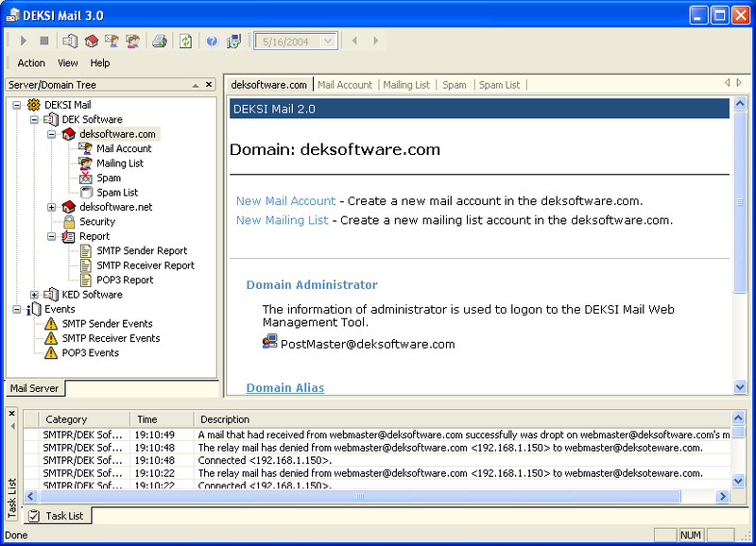Collapse the DEKSI Mail root node
Image resolution: width=756 pixels, height=546 pixels.
pyautogui.click(x=16, y=105)
